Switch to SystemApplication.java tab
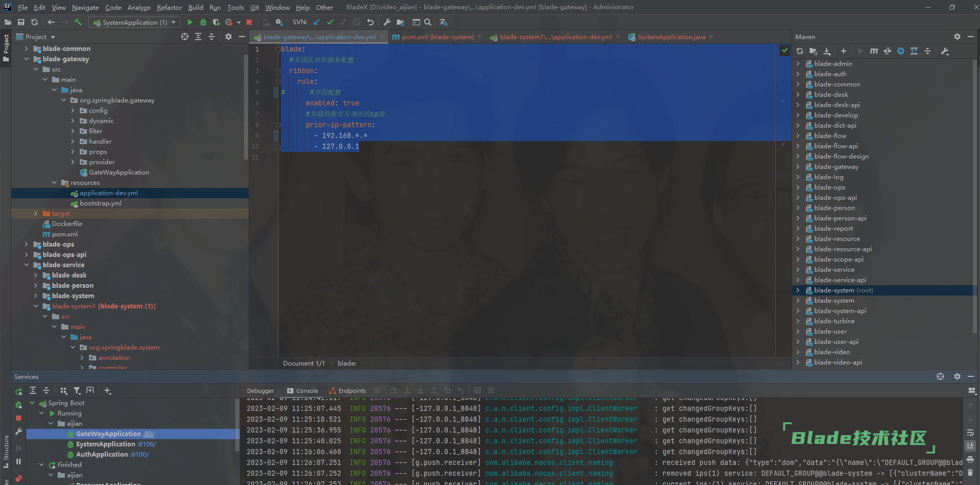The width and height of the screenshot is (980, 485). click(x=671, y=37)
